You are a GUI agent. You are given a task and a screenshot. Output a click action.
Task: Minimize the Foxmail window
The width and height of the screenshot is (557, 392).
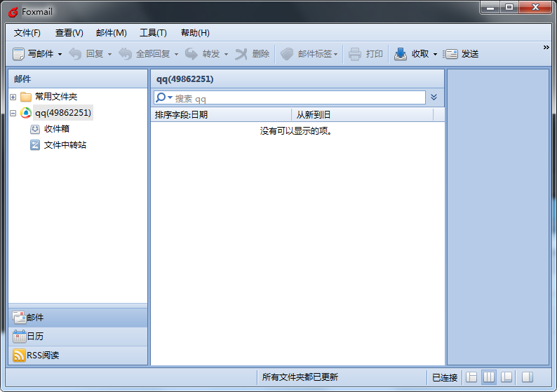click(x=490, y=8)
